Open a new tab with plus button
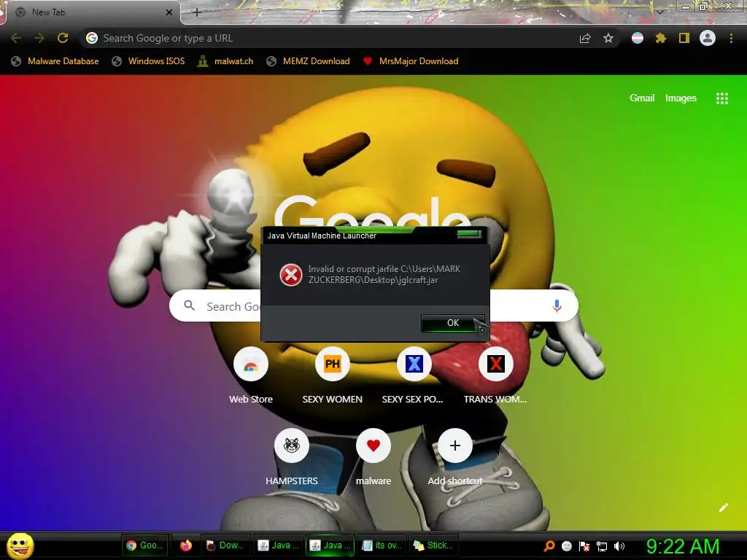The image size is (747, 560). [x=197, y=12]
